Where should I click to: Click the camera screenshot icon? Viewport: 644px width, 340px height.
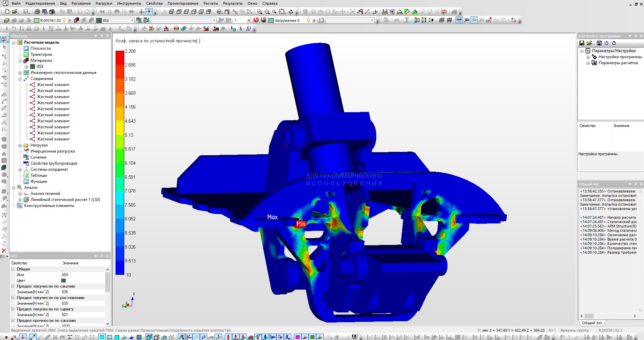click(x=52, y=12)
